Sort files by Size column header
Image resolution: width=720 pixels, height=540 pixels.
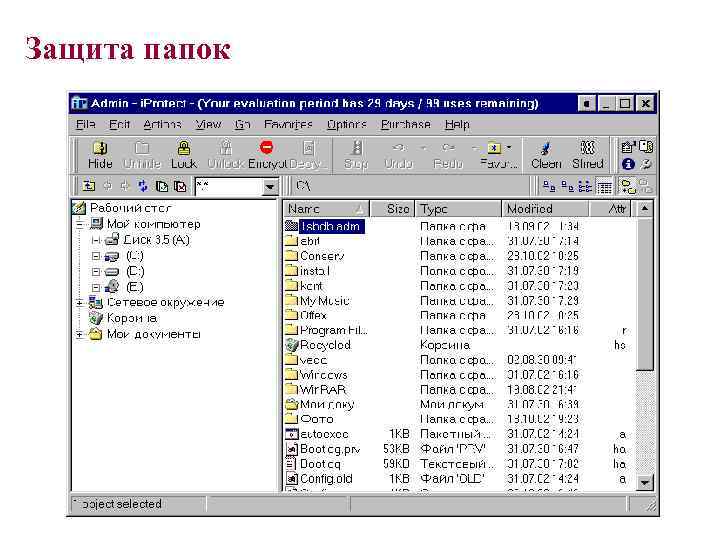tap(392, 209)
